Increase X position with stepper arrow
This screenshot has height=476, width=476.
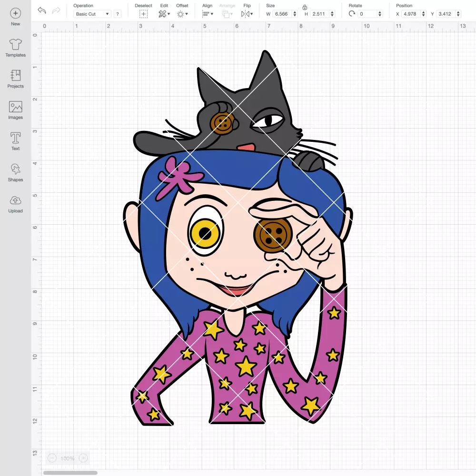point(423,12)
